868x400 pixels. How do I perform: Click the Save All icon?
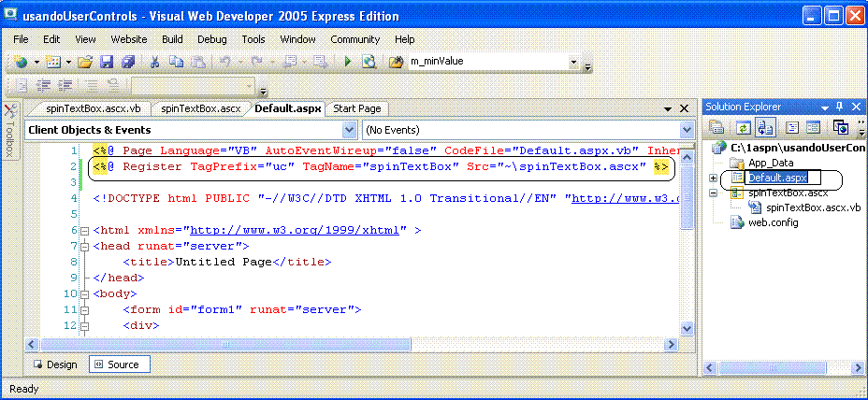128,62
